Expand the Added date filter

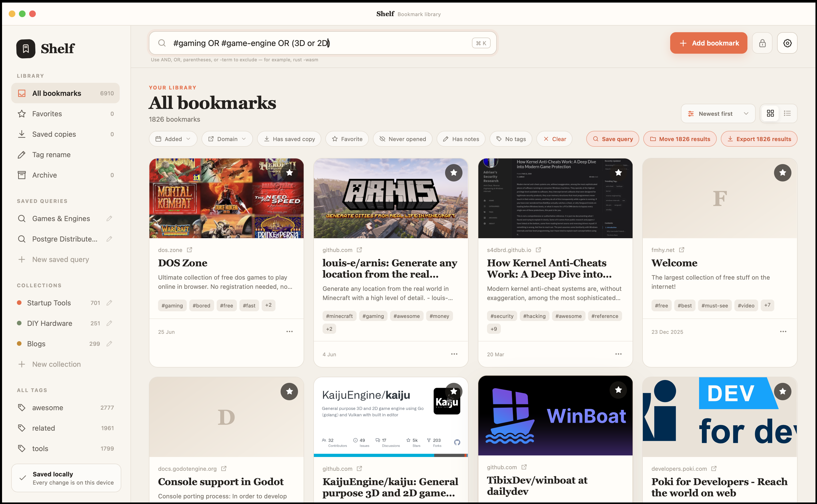coord(173,139)
